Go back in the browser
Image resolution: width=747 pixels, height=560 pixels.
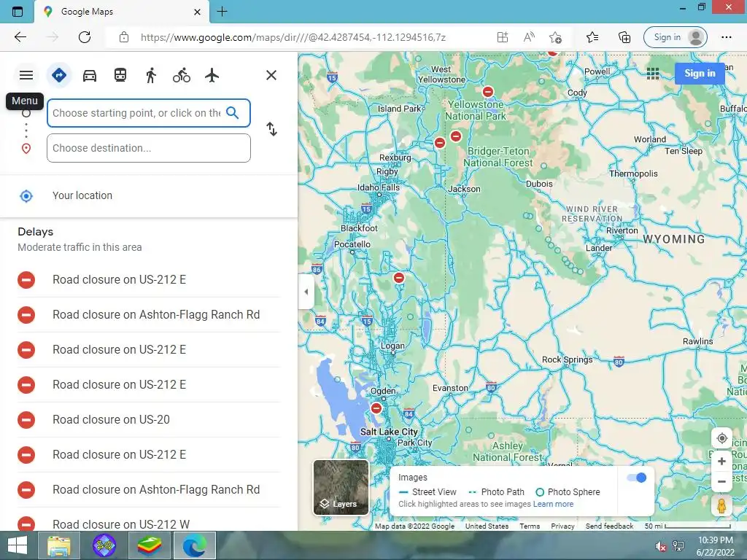(20, 37)
